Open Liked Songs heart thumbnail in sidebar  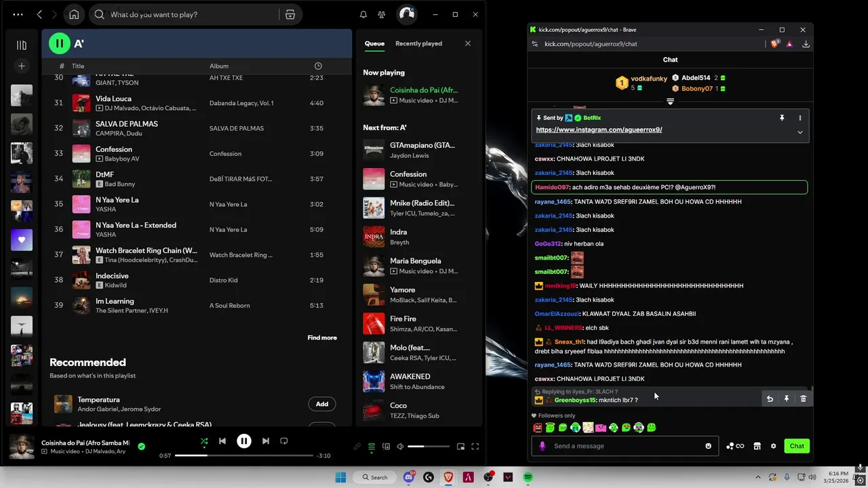click(x=22, y=240)
